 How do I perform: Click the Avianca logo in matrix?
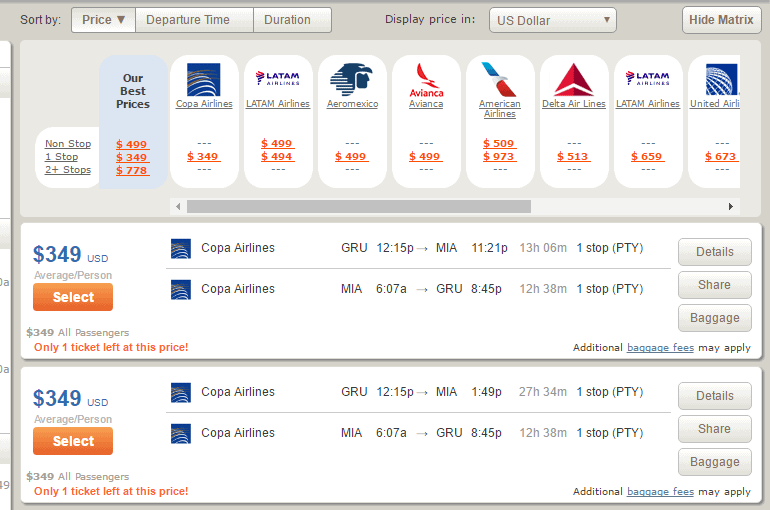pos(426,79)
